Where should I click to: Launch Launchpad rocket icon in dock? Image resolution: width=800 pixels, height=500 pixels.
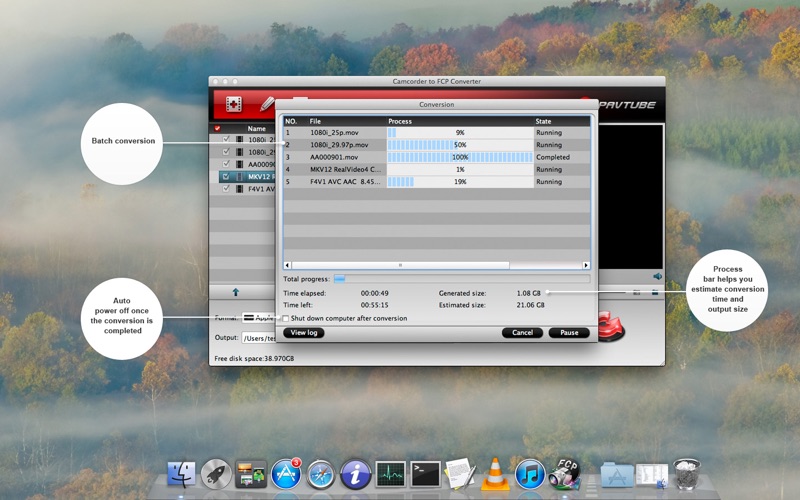tap(216, 474)
